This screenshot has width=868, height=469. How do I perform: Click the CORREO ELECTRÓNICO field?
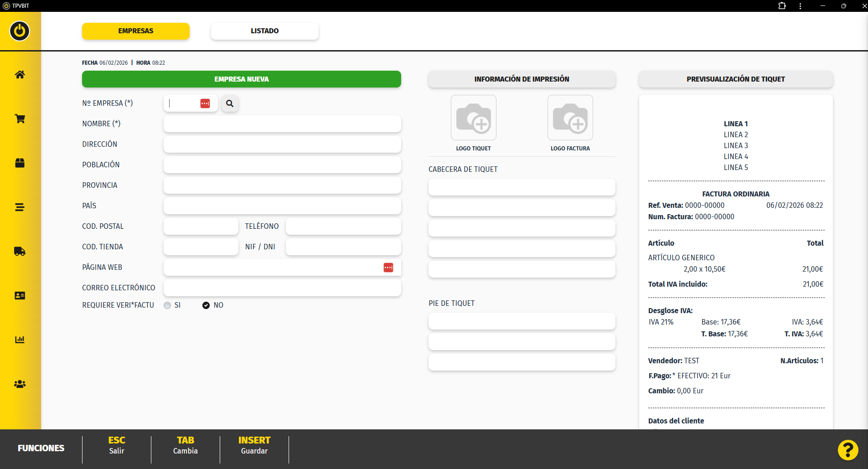click(282, 288)
